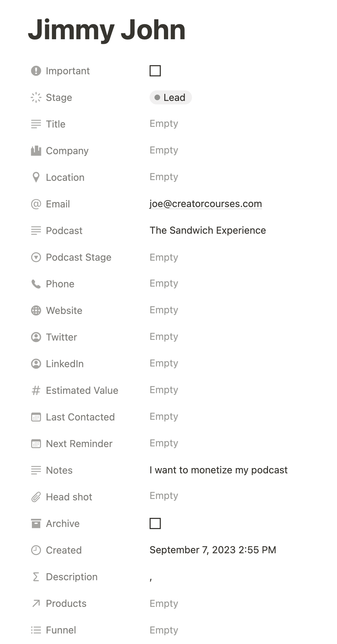Open the empty Funnel multi-select field
This screenshot has width=337, height=644.
[x=164, y=630]
